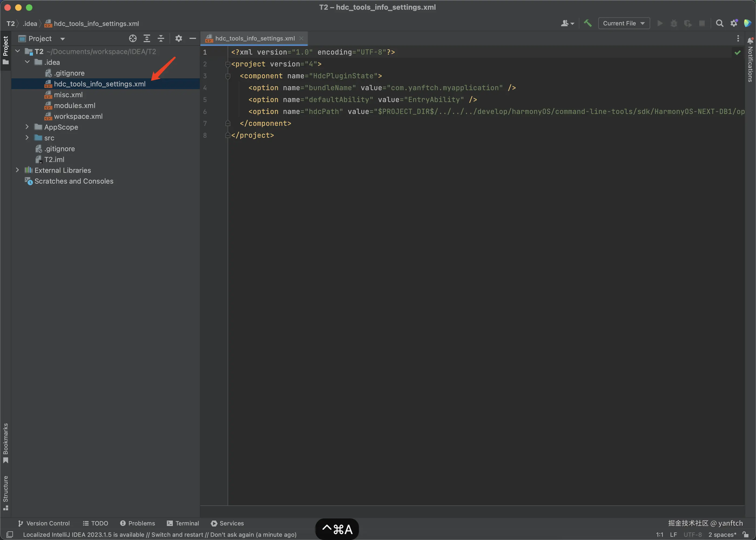Toggle the Structure side tool window
Viewport: 756px width, 540px height.
pos(6,492)
